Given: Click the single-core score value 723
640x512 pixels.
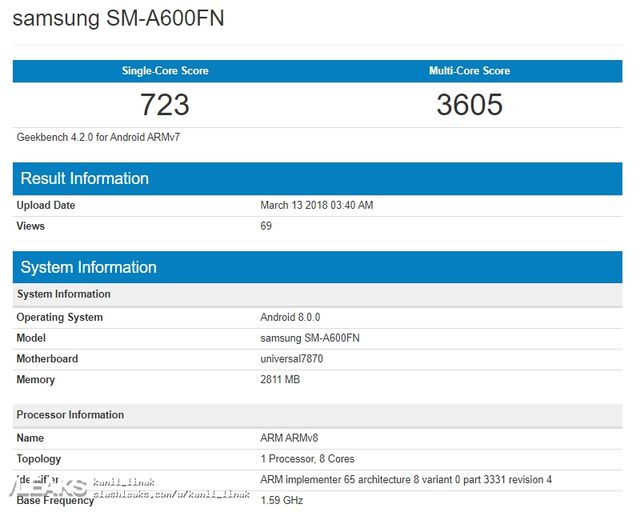Looking at the screenshot, I should pos(165,105).
